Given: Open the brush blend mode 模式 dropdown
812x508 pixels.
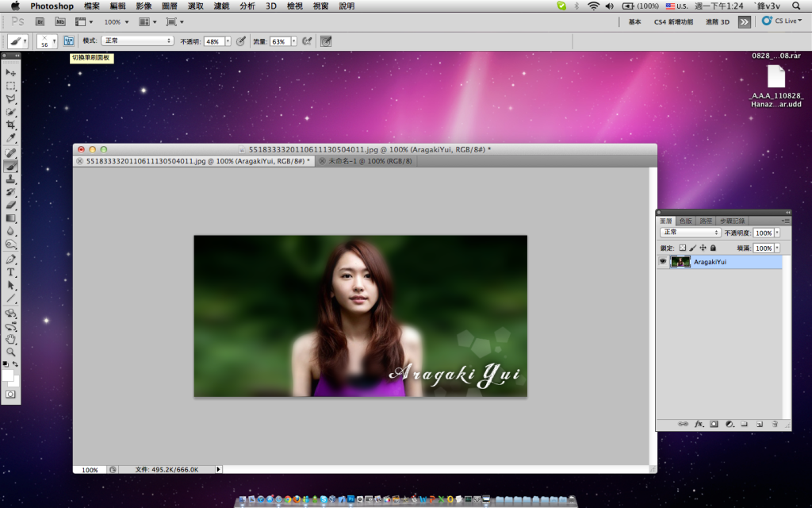Looking at the screenshot, I should point(137,40).
